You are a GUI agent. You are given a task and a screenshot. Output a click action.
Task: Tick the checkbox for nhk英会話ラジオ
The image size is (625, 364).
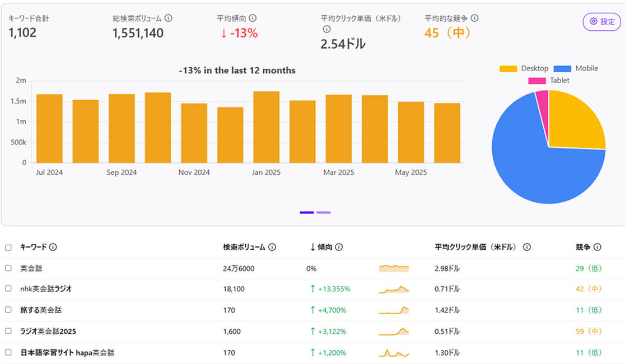pyautogui.click(x=8, y=289)
